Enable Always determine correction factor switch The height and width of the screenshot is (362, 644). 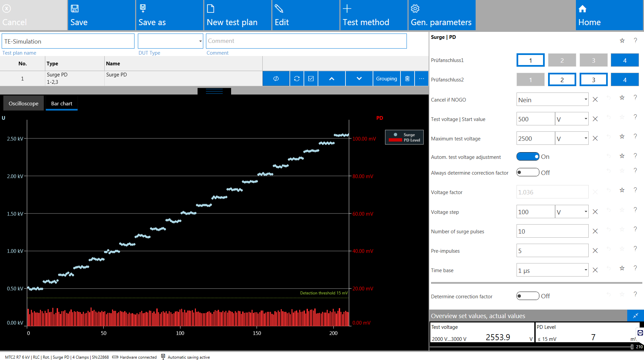[x=528, y=173]
